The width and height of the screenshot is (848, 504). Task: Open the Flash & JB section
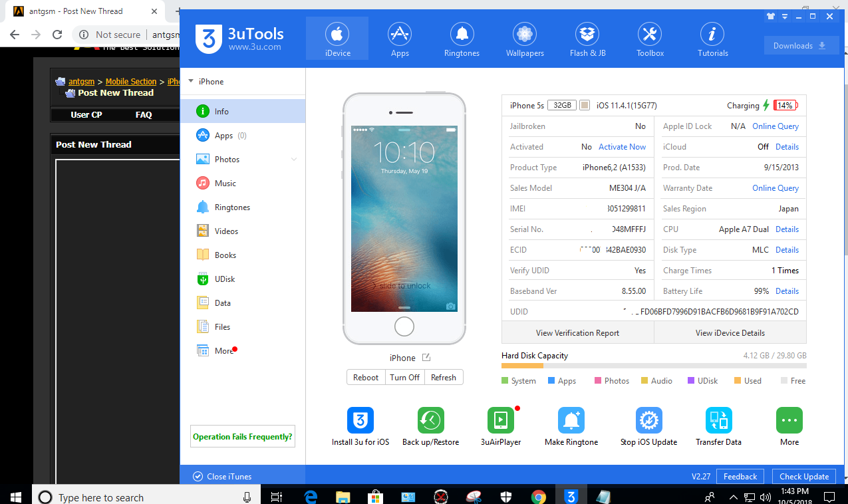pos(587,39)
